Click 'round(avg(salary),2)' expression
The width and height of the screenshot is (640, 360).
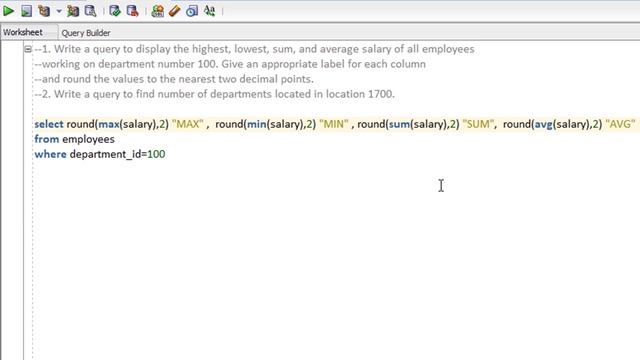pos(553,124)
